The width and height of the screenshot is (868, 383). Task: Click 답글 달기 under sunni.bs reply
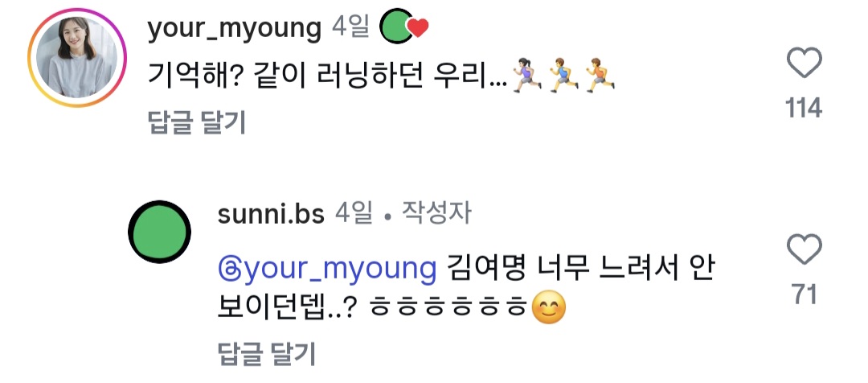click(x=267, y=353)
